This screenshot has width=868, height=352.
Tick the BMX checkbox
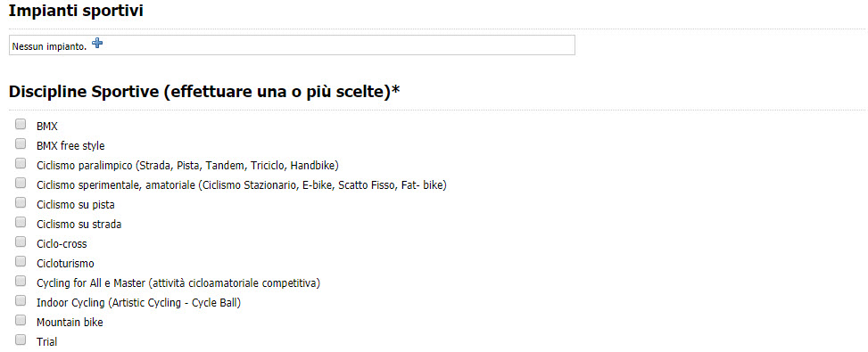21,124
